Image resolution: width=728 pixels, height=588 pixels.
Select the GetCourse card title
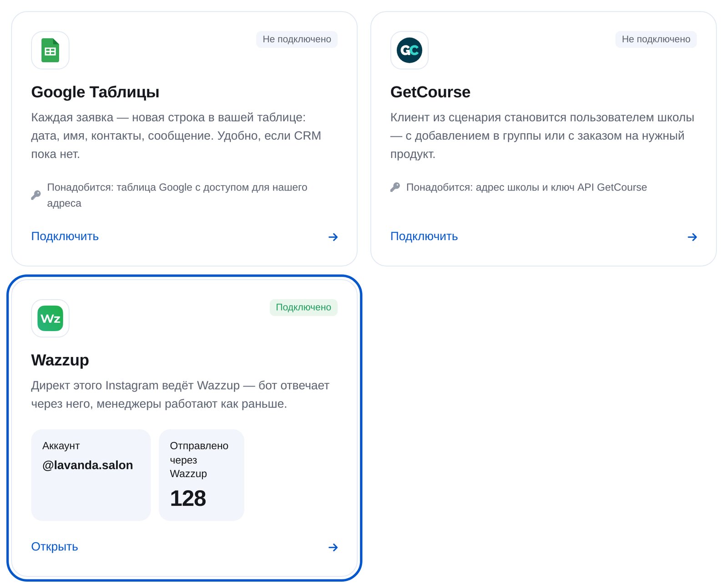(430, 92)
